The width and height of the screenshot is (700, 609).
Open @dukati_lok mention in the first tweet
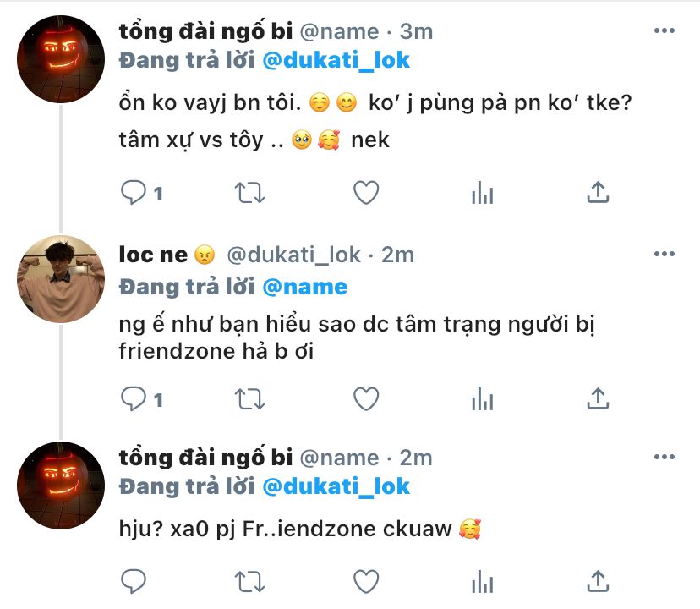(336, 60)
